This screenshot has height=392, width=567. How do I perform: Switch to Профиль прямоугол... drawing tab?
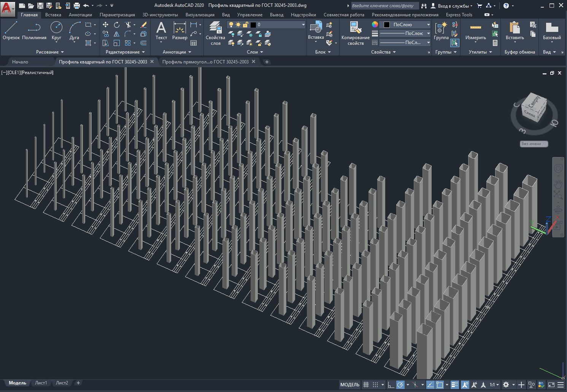point(205,62)
